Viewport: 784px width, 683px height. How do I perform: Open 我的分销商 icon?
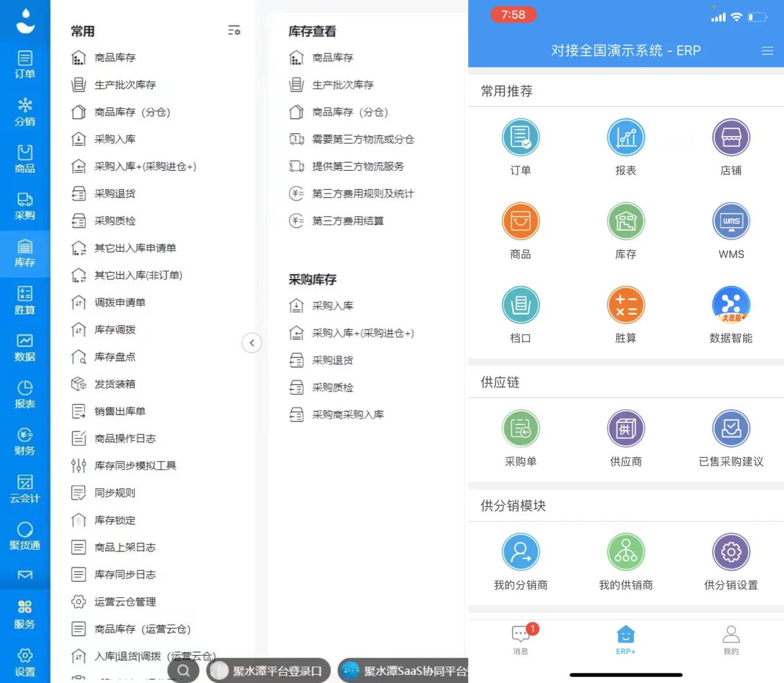[520, 551]
